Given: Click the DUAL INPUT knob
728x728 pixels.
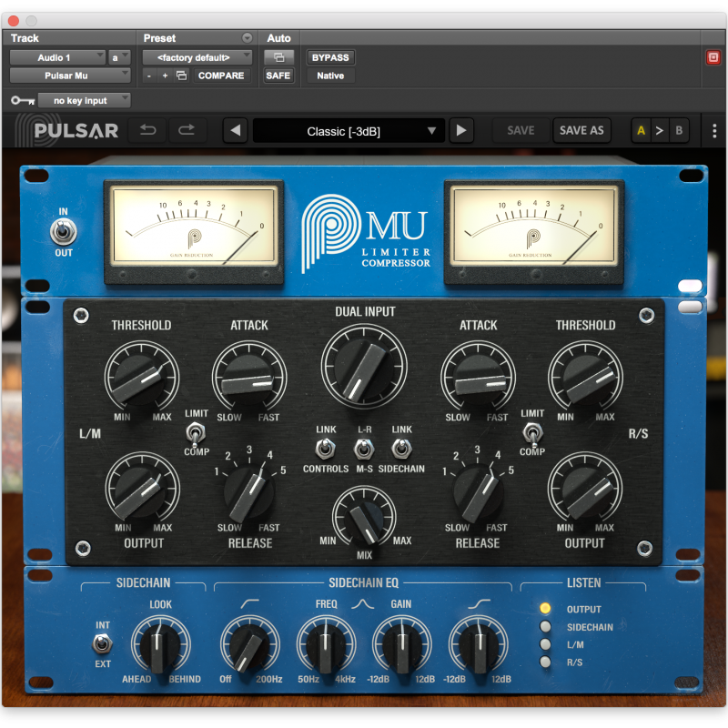Looking at the screenshot, I should pyautogui.click(x=364, y=367).
